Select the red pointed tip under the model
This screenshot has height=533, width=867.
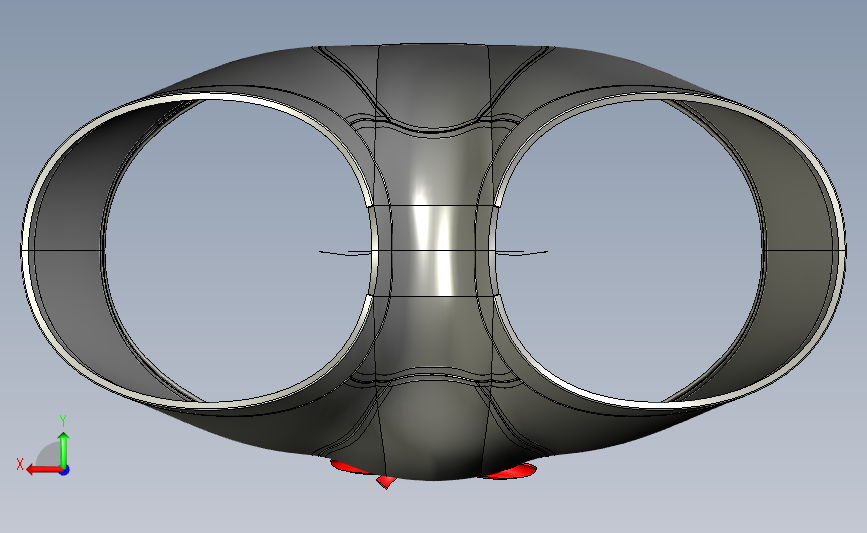[x=386, y=482]
